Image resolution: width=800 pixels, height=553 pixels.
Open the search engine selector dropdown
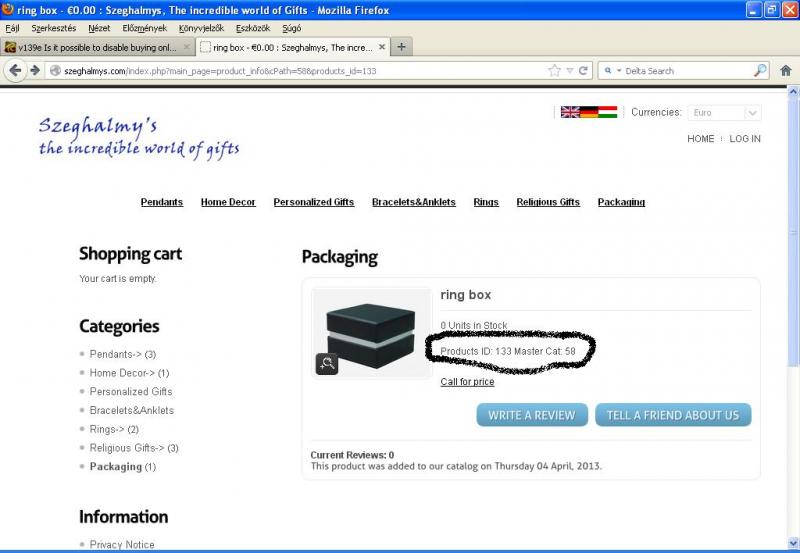coord(612,70)
